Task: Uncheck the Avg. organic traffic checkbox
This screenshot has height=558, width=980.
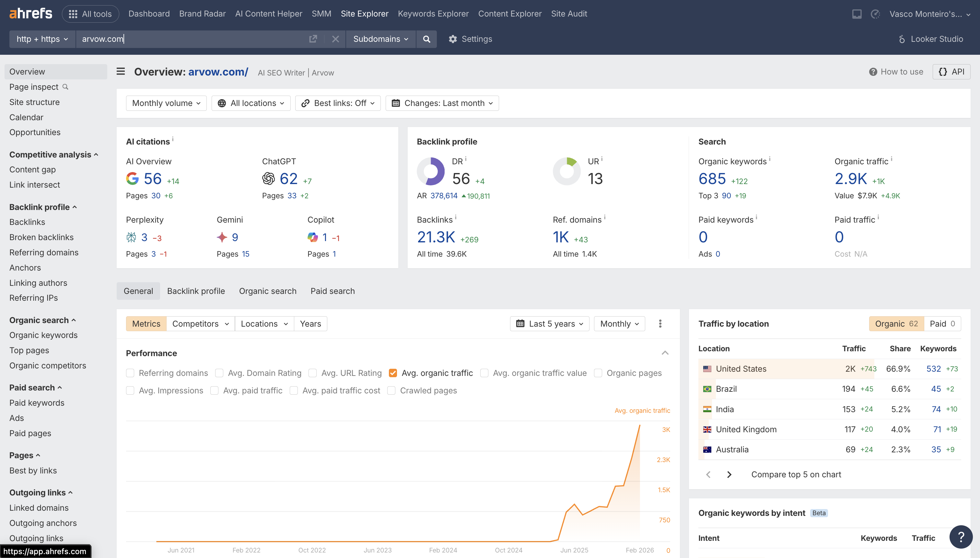Action: [392, 373]
